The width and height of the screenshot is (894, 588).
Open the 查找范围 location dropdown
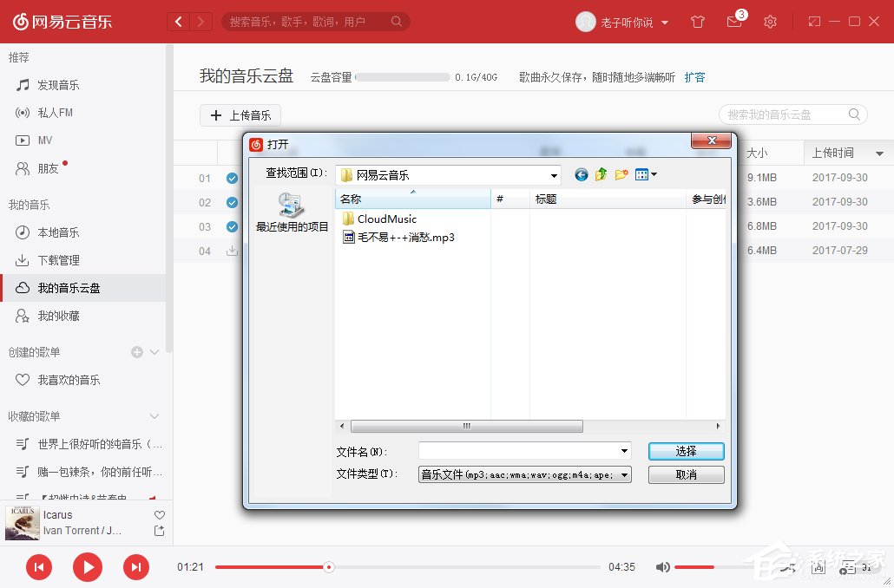553,174
